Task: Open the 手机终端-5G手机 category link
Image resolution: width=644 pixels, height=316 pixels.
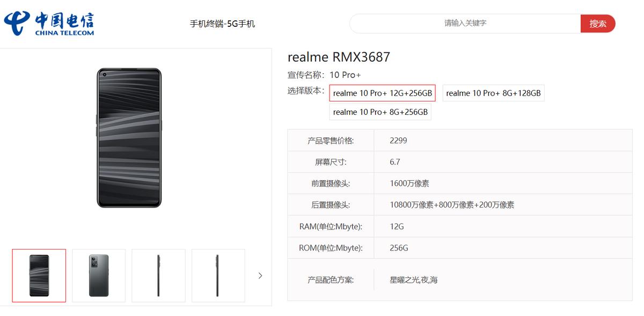Action: point(222,24)
